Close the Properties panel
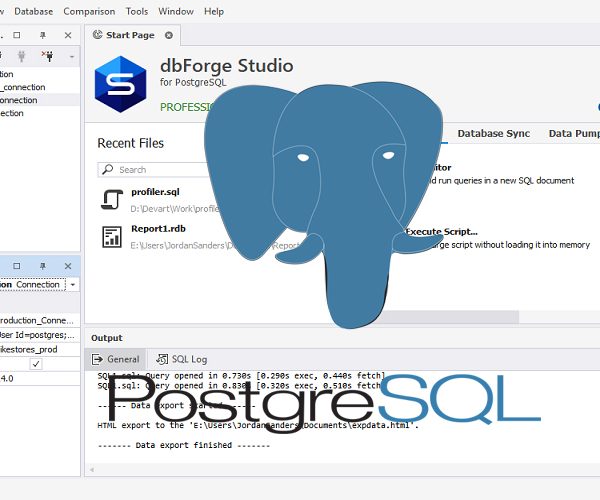Screen dimensions: 600x500 (x=68, y=266)
